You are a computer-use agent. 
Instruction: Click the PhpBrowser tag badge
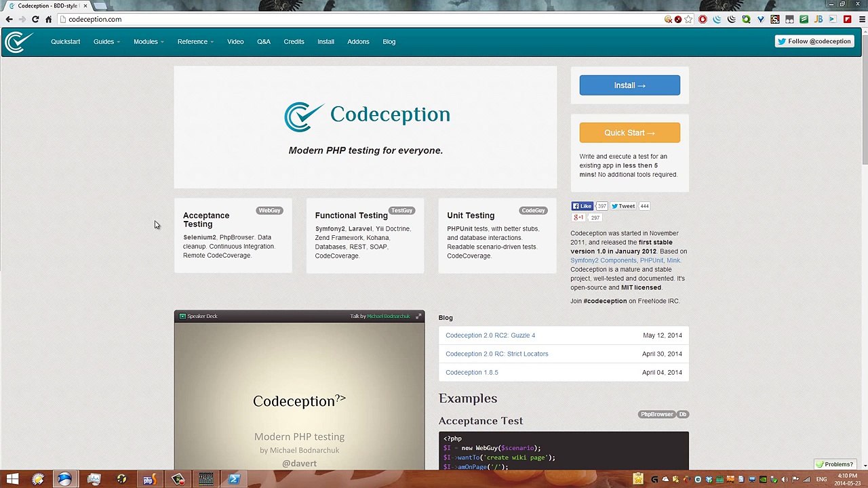point(656,414)
